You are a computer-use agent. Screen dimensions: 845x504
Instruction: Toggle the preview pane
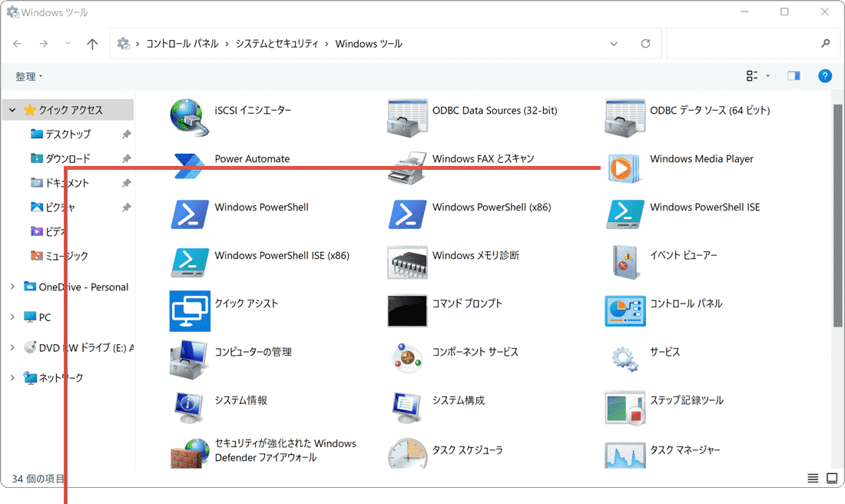point(794,76)
